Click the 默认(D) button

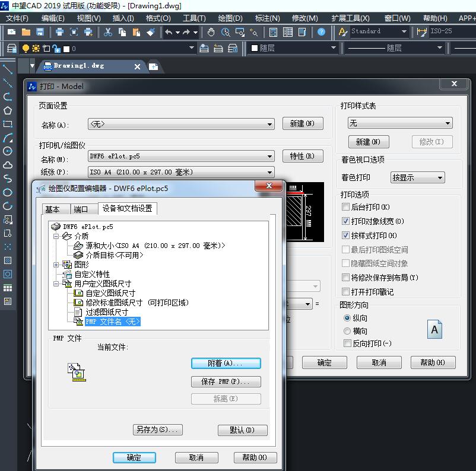coord(243,430)
